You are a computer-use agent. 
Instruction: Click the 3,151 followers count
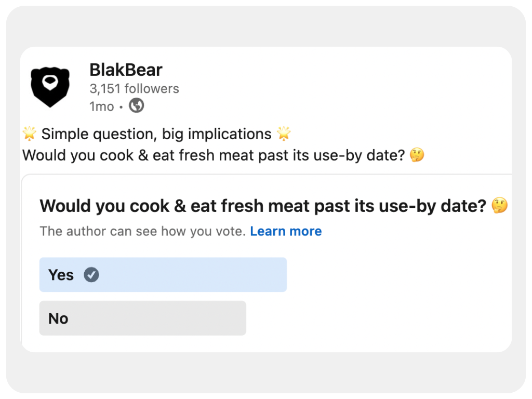click(134, 89)
